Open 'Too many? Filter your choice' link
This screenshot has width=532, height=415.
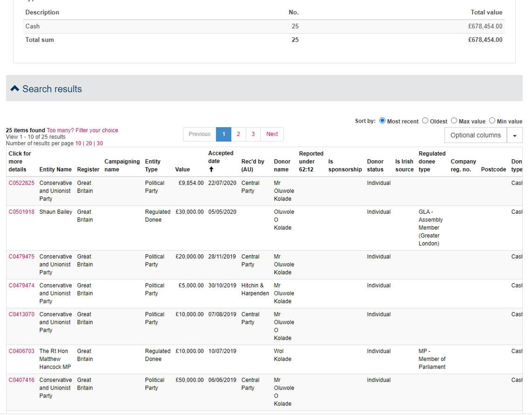pos(82,130)
